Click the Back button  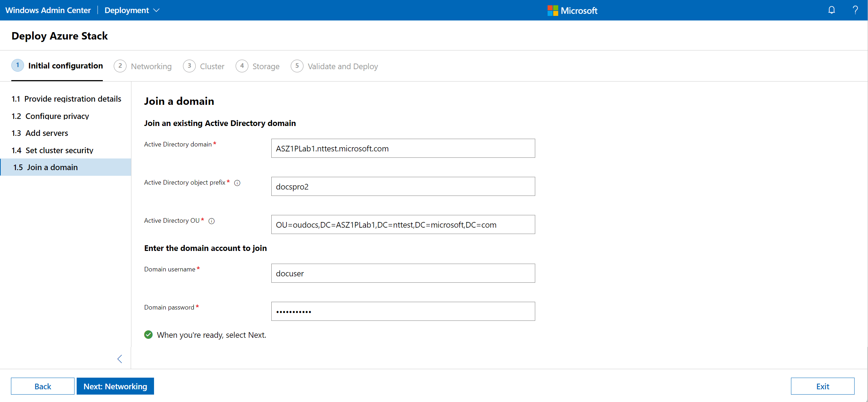click(x=42, y=386)
